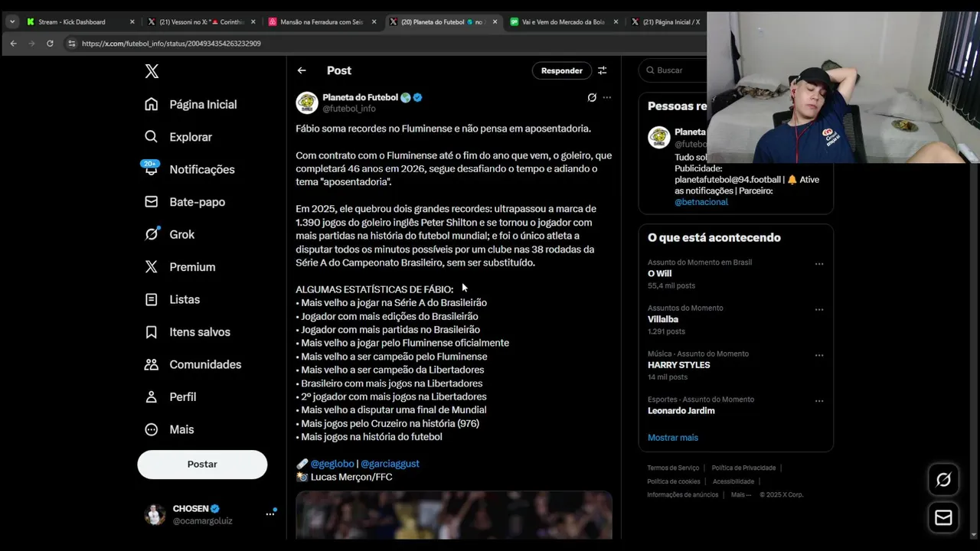The image size is (980, 551).
Task: Open Política de Privacidade footer link
Action: coord(743,468)
